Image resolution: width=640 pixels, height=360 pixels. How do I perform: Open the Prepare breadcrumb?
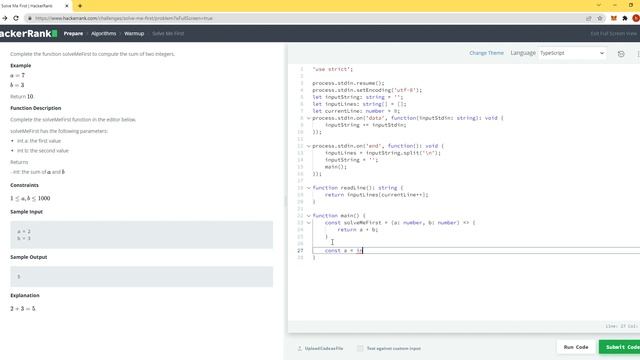[73, 33]
